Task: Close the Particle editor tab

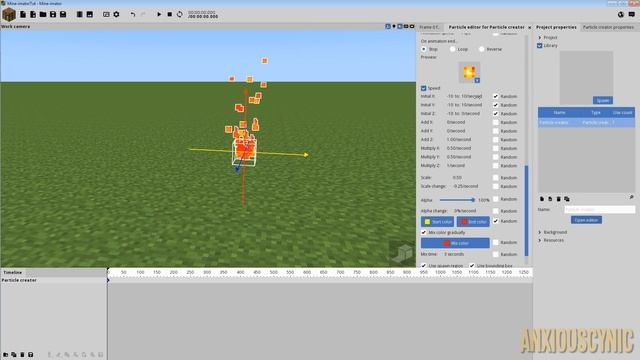Action: click(x=530, y=27)
